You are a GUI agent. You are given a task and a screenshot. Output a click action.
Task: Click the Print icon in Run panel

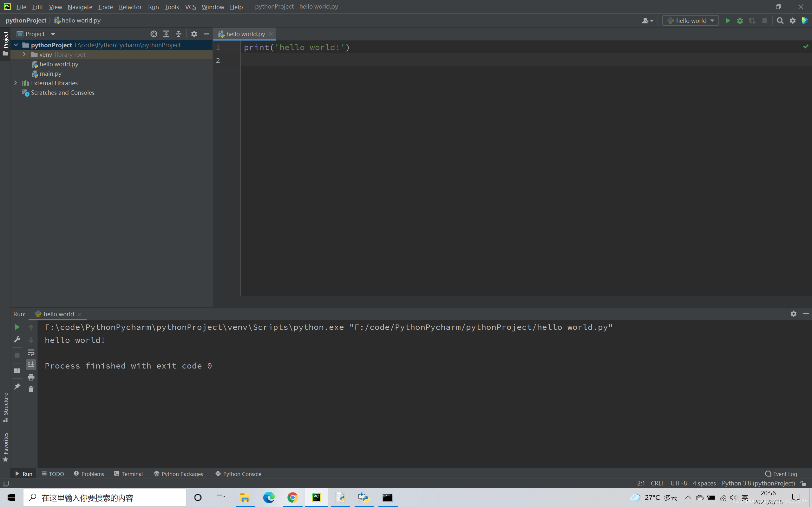(x=31, y=377)
